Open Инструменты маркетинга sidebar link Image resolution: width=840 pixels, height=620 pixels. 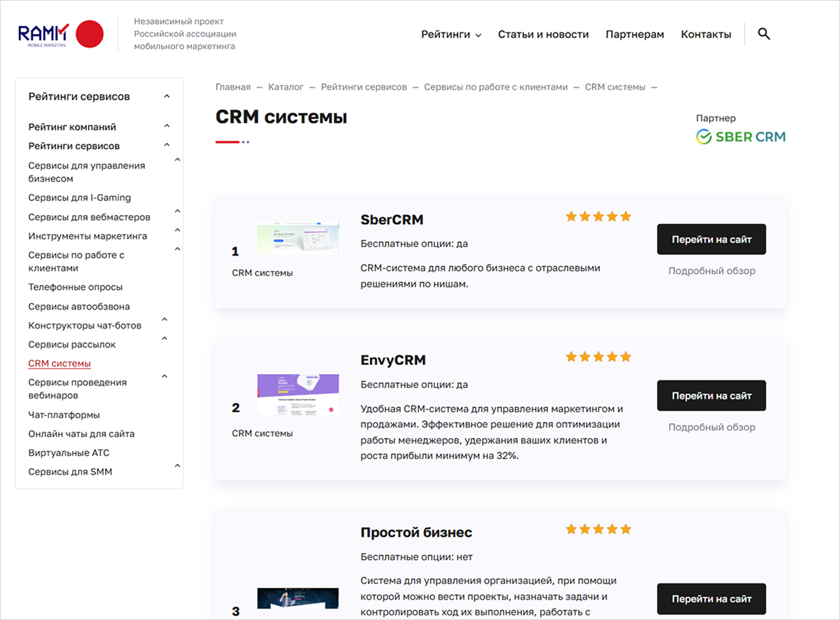coord(88,236)
